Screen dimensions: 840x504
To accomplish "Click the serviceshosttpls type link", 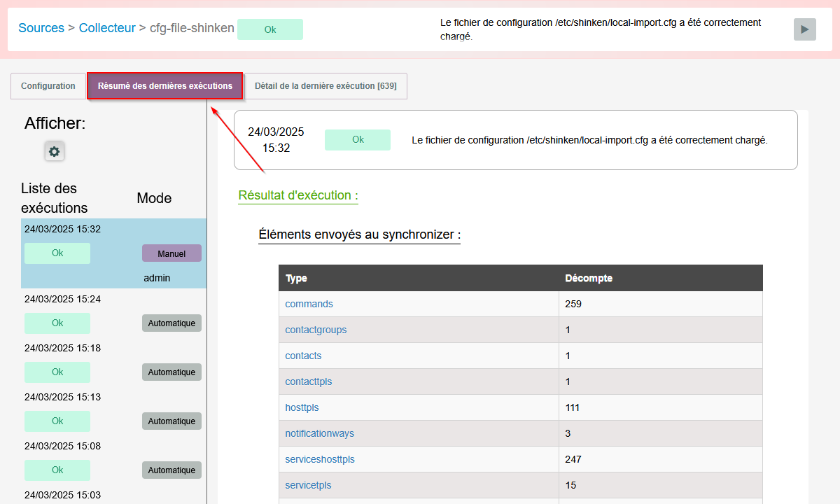I will [320, 459].
